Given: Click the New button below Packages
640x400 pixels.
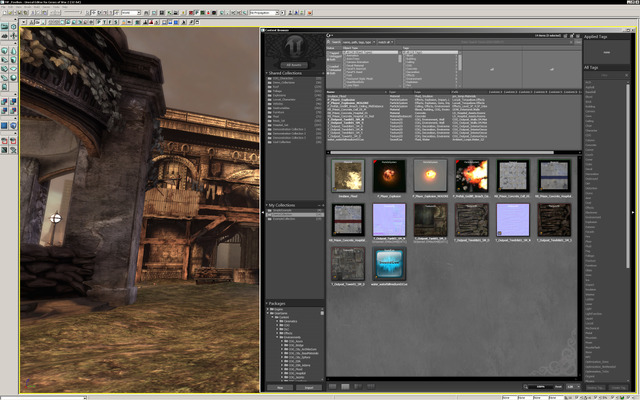Looking at the screenshot, I should 279,385.
